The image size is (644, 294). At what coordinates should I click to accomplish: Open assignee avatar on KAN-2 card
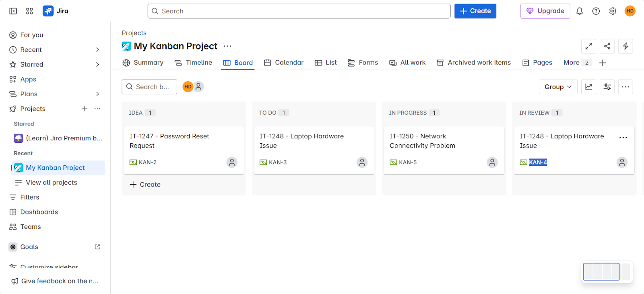pos(232,162)
